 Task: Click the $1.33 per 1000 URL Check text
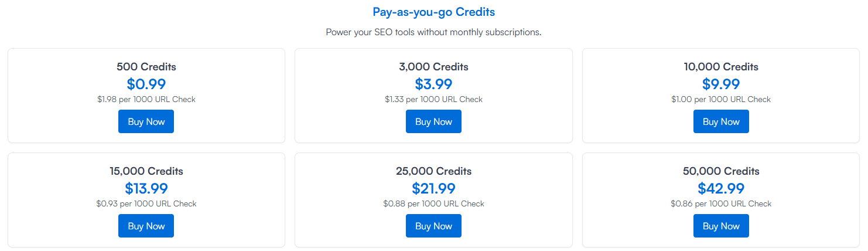point(433,99)
